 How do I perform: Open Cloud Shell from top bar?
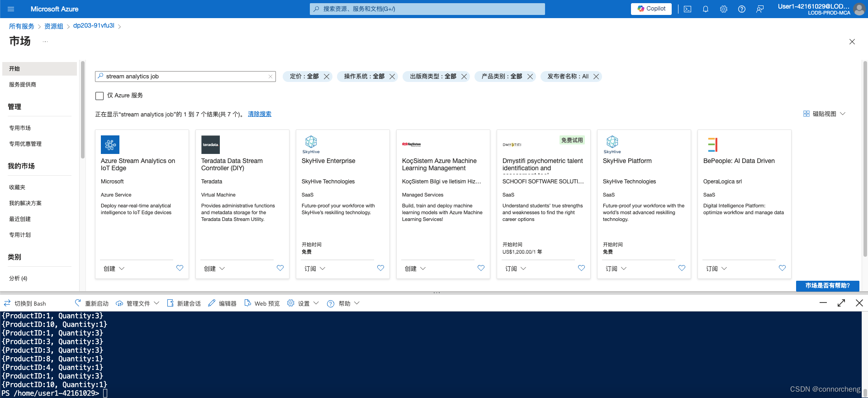[688, 9]
